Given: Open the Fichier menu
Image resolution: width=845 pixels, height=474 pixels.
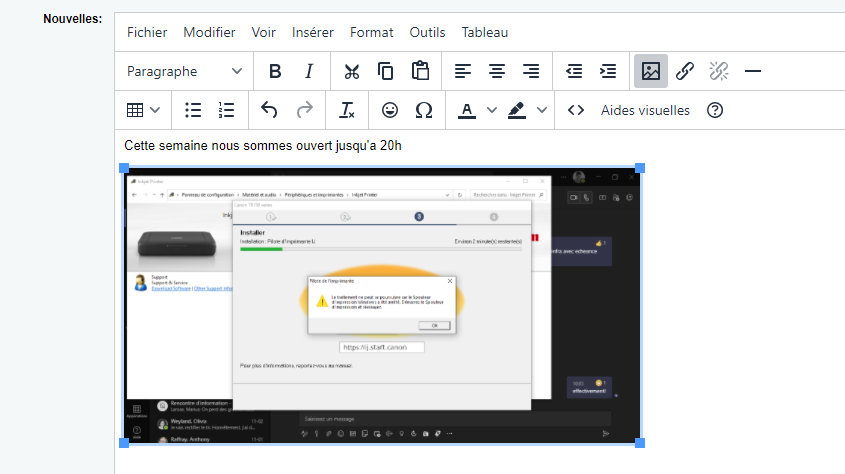Looking at the screenshot, I should pos(147,32).
